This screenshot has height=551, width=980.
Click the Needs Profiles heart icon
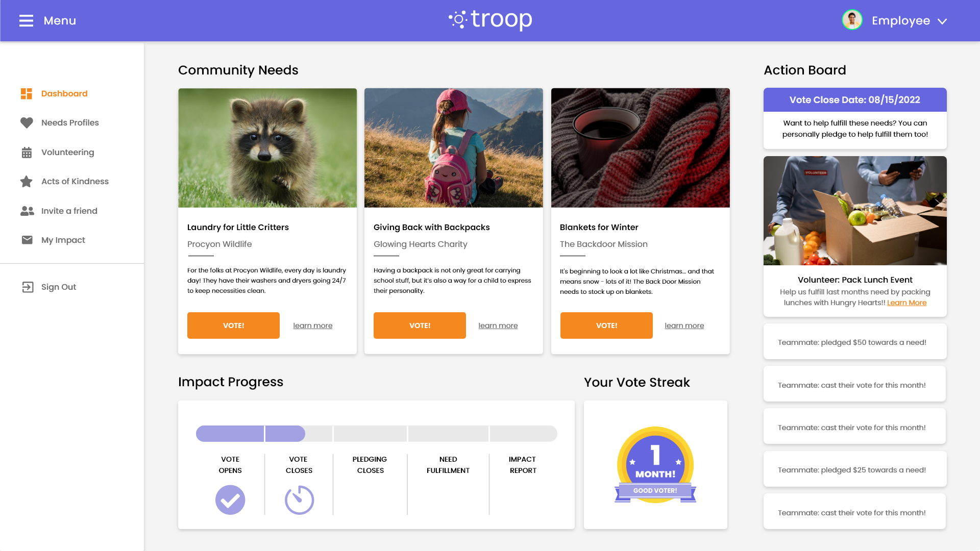click(27, 123)
